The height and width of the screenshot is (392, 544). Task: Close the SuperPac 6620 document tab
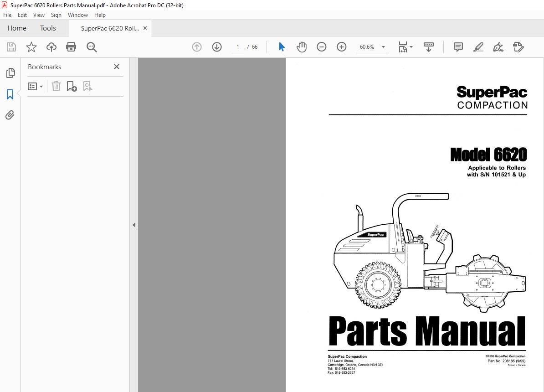[x=145, y=28]
